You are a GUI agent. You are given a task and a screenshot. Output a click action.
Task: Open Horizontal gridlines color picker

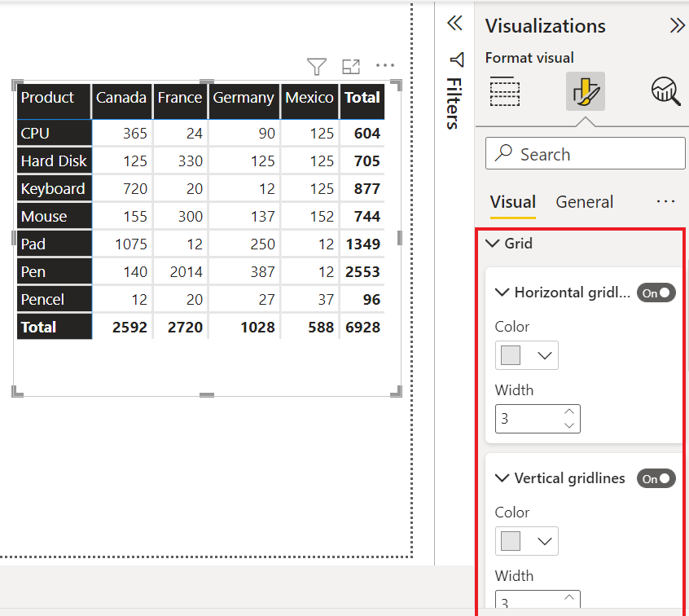click(x=526, y=355)
